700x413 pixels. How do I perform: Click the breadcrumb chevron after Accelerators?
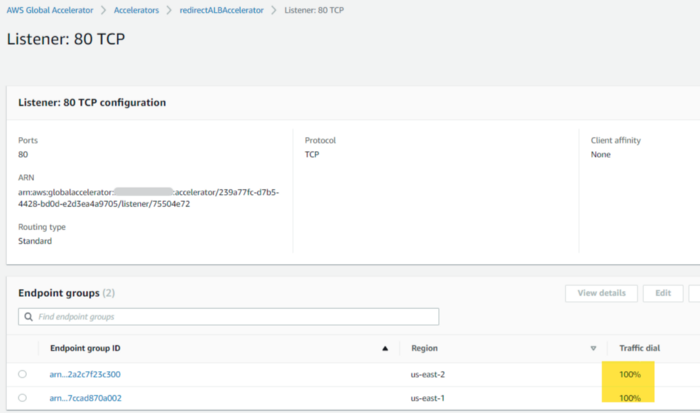[x=169, y=10]
